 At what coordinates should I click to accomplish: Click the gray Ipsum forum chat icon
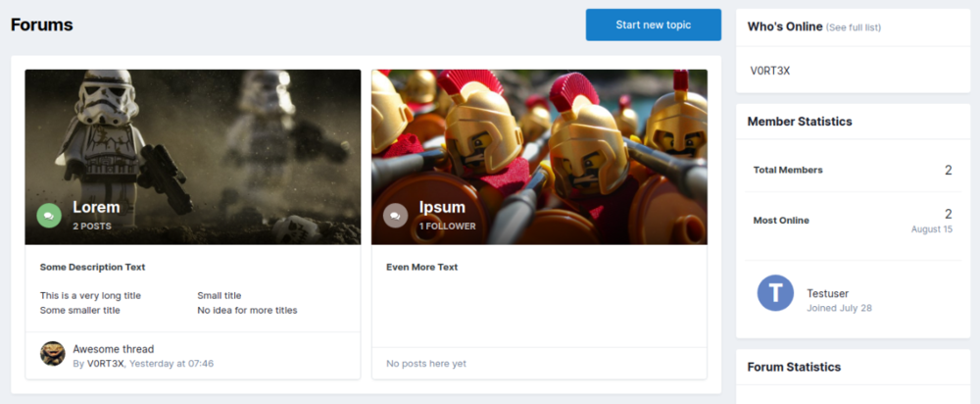click(x=395, y=215)
